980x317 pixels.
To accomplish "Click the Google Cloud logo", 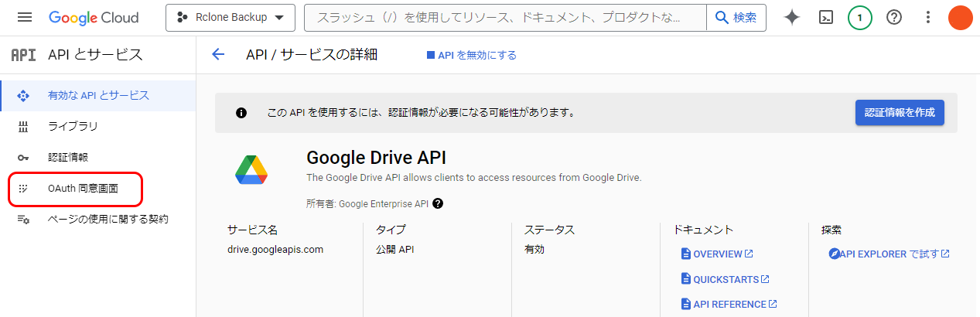I will pyautogui.click(x=94, y=17).
